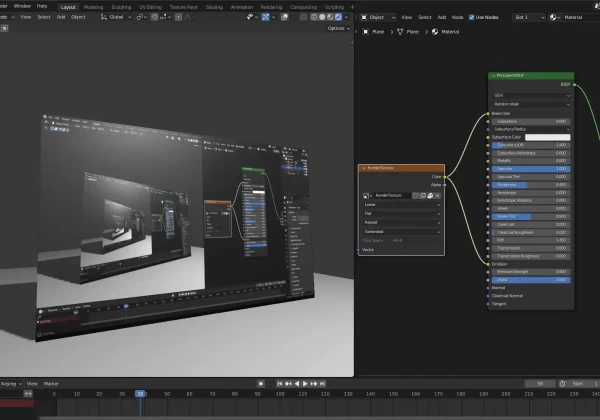Screen dimensions: 600x420
Task: Click the current frame marker 38 in timeline
Action: [x=139, y=394]
